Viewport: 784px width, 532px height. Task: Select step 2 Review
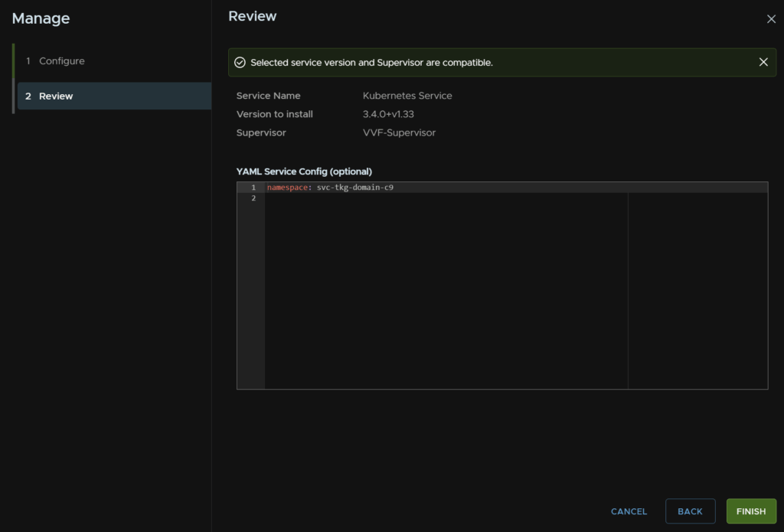click(x=114, y=96)
